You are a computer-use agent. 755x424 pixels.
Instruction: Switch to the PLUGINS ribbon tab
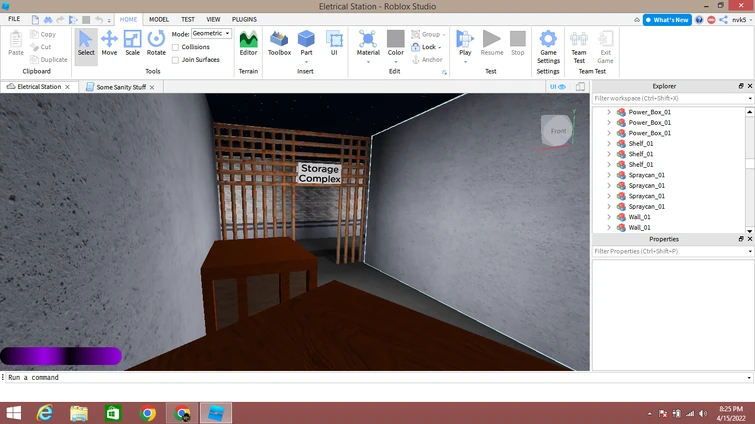pos(244,19)
